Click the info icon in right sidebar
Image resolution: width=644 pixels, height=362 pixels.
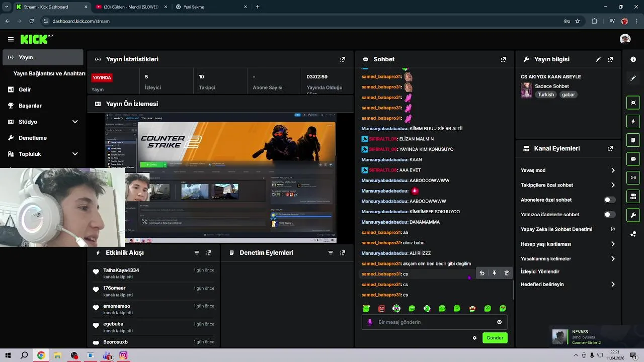tap(633, 59)
